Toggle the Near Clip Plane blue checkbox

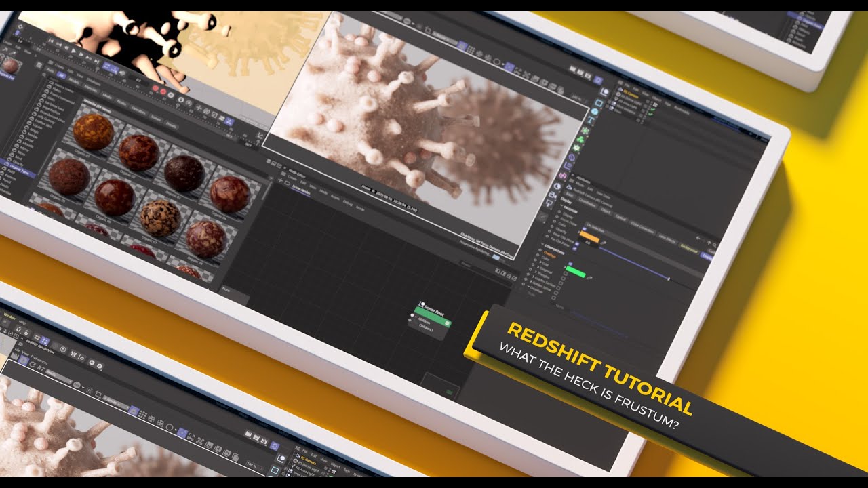pos(576,243)
